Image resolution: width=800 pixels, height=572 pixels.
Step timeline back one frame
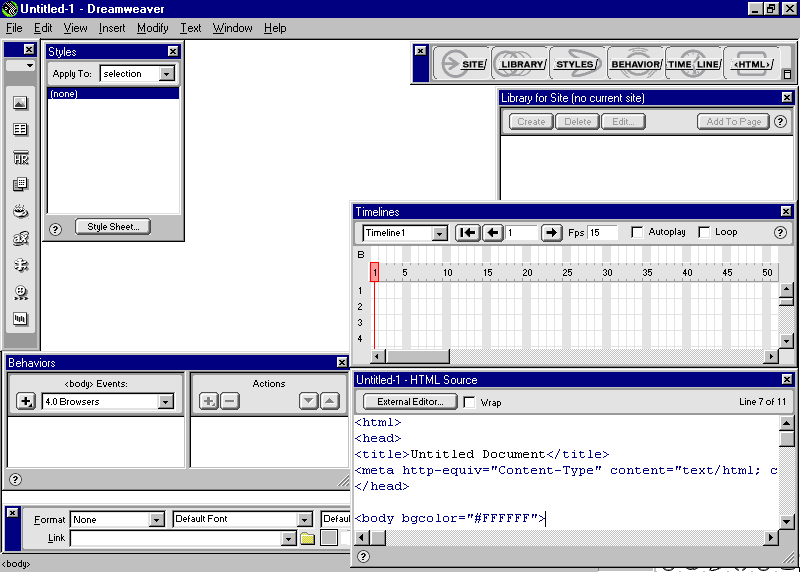[x=492, y=233]
